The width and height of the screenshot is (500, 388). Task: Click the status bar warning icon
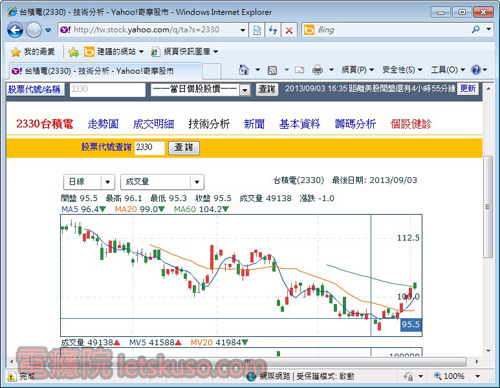coord(11,377)
